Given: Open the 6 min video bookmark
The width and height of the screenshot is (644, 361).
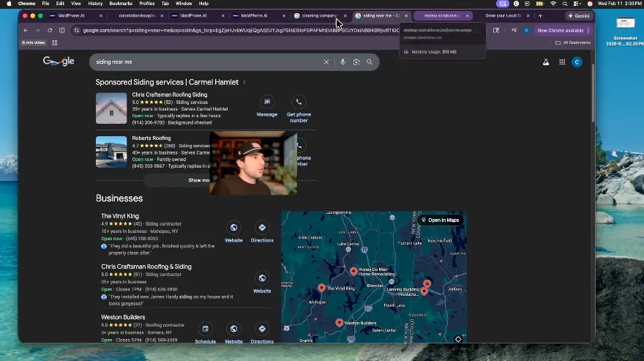Looking at the screenshot, I should pyautogui.click(x=33, y=42).
